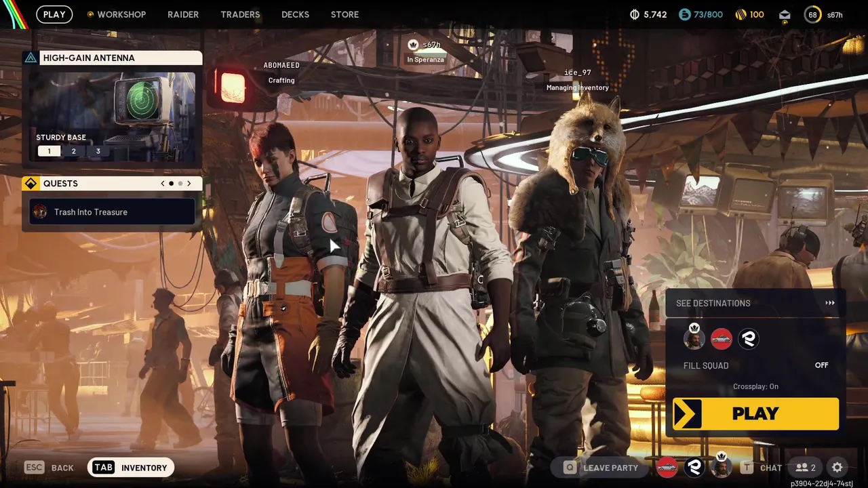Open the Trash Into Treasure quest
The image size is (868, 488).
(113, 211)
